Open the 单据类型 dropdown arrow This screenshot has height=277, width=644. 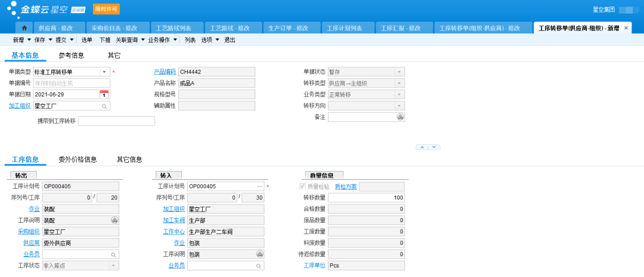(x=104, y=72)
